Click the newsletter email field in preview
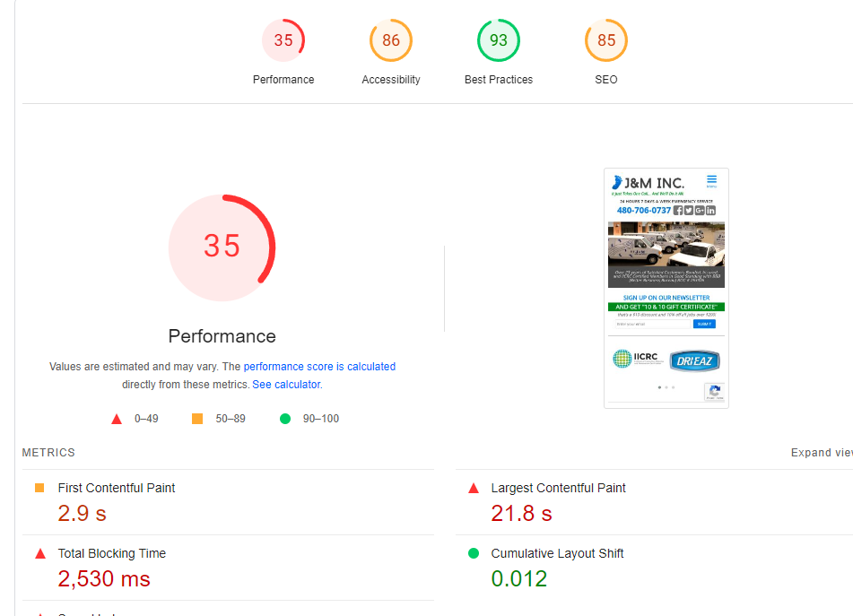This screenshot has height=616, width=853. pyautogui.click(x=653, y=324)
